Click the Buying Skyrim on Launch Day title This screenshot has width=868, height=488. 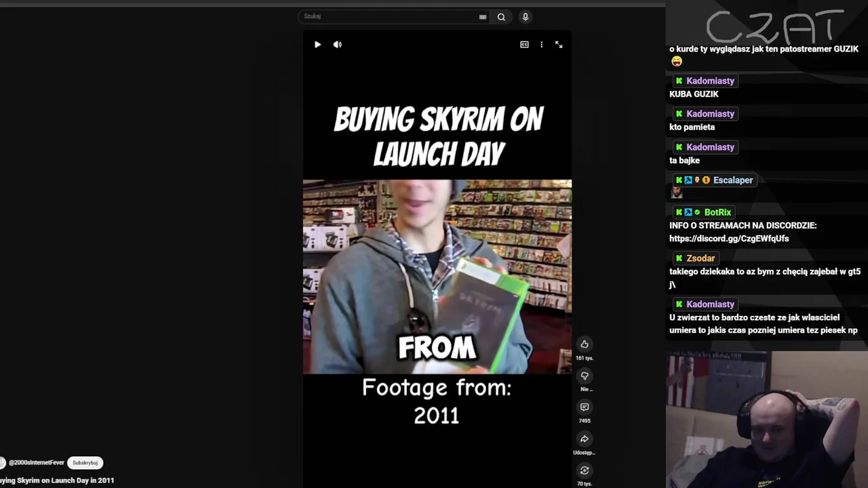tap(57, 481)
